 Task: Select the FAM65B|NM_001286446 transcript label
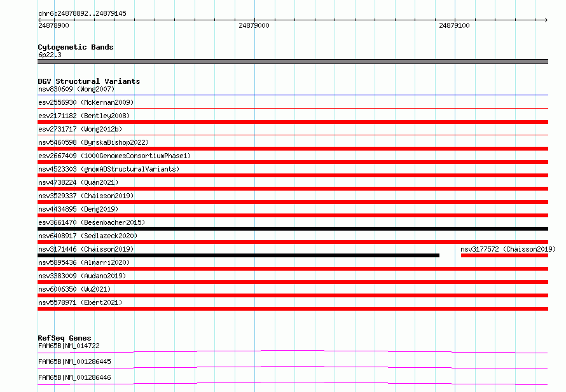tap(74, 377)
